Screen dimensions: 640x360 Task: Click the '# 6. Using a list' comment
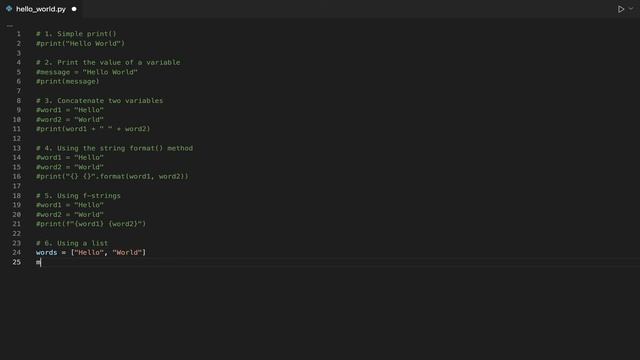point(72,243)
